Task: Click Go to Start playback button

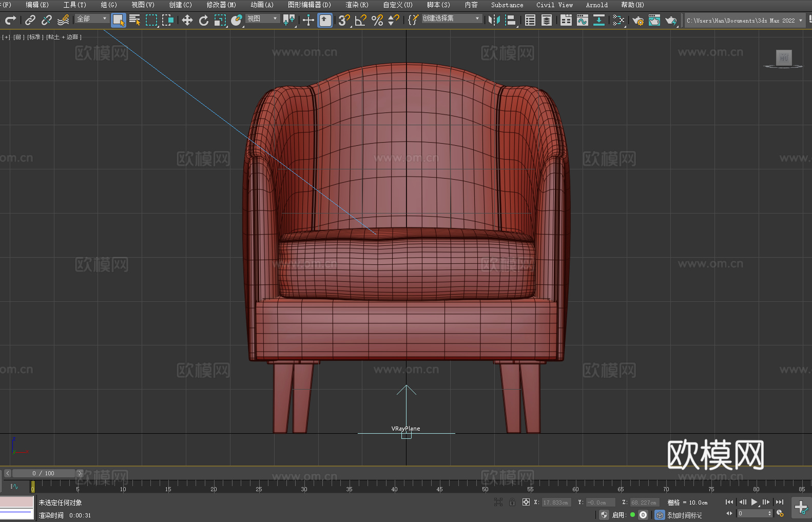Action: [x=729, y=502]
